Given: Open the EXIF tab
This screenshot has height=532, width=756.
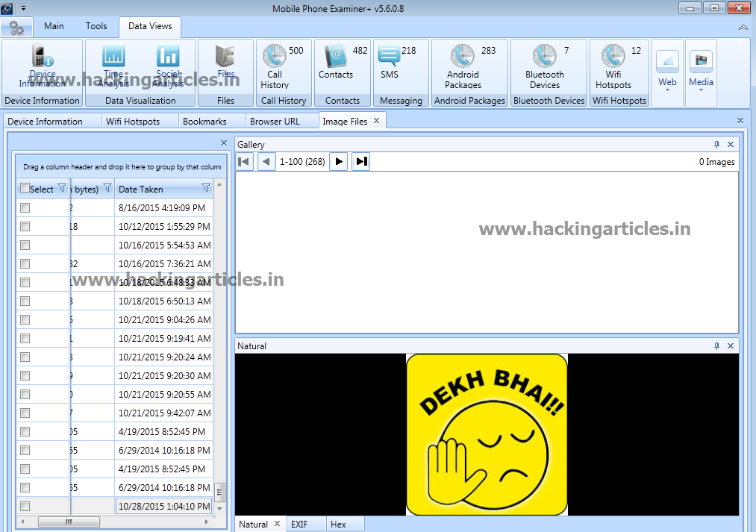Looking at the screenshot, I should click(305, 524).
